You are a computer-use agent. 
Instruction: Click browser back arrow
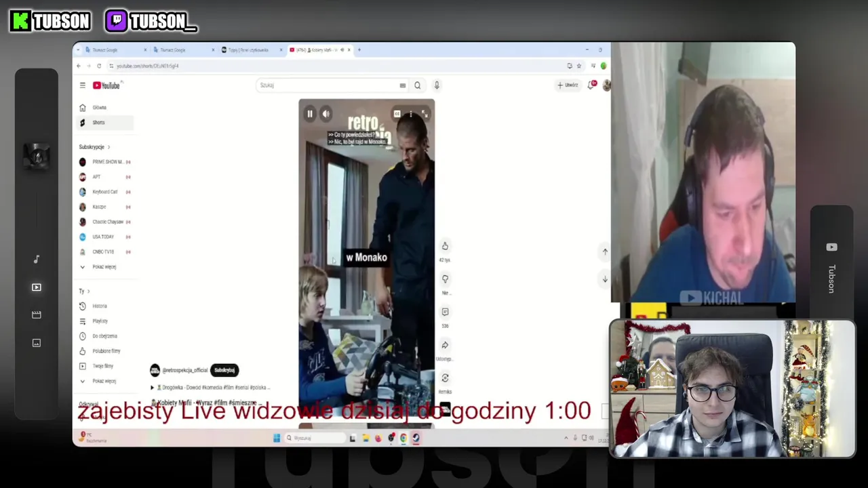coord(79,66)
